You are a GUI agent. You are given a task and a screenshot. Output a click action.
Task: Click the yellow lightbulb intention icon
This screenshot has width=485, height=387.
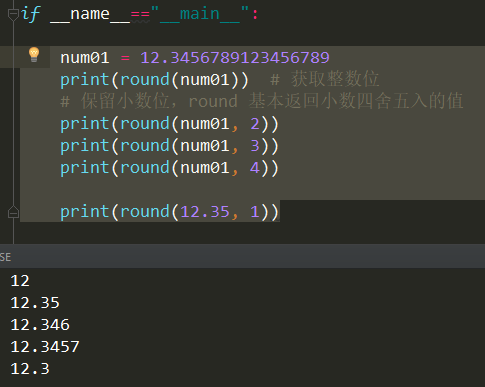(x=34, y=55)
